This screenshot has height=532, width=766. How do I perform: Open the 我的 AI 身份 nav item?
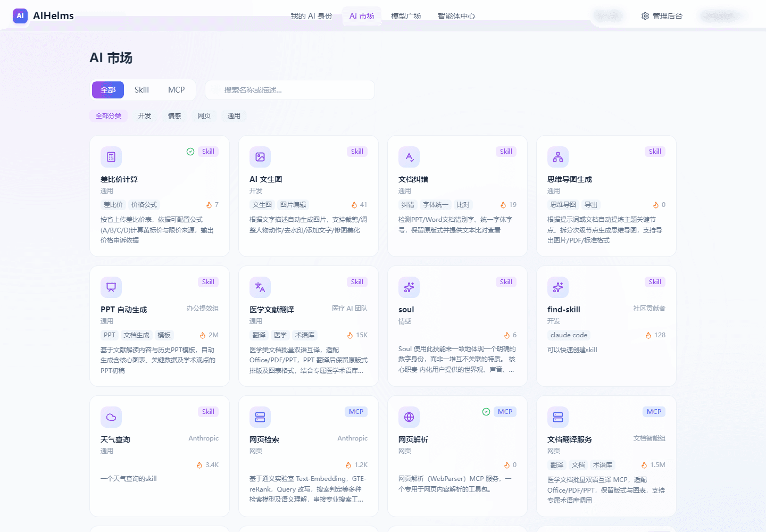tap(311, 16)
